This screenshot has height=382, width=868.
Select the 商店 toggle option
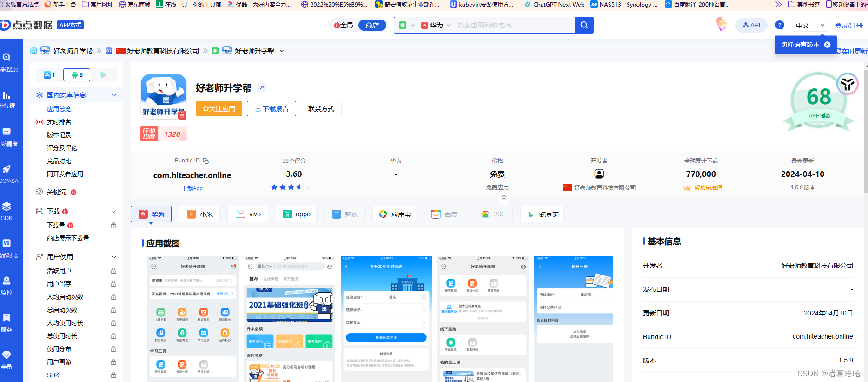pyautogui.click(x=372, y=25)
